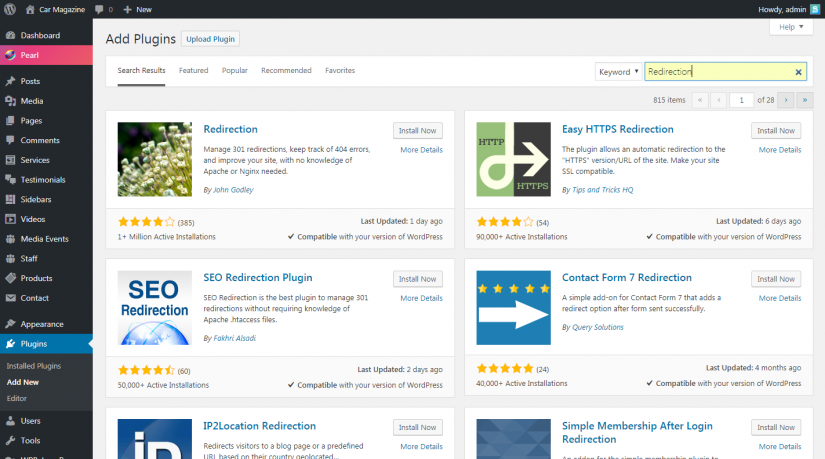This screenshot has height=459, width=825.
Task: Switch to the Featured tab
Action: pos(193,71)
